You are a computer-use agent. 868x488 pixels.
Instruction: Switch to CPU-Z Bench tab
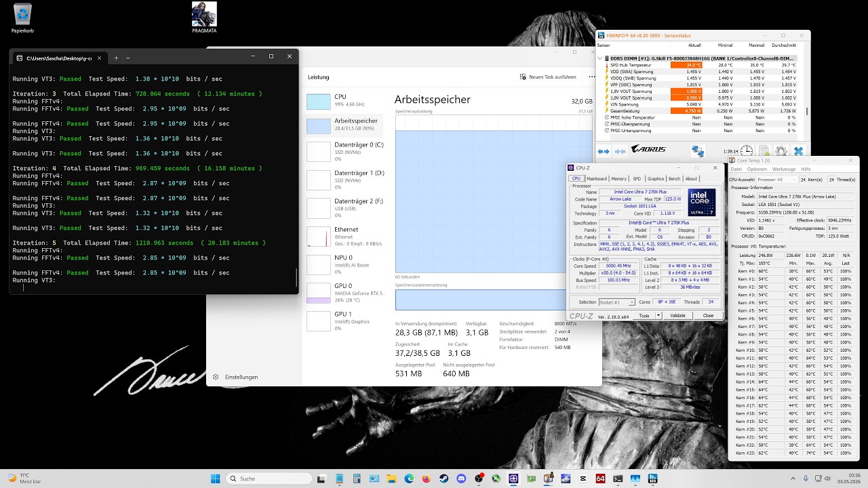674,179
